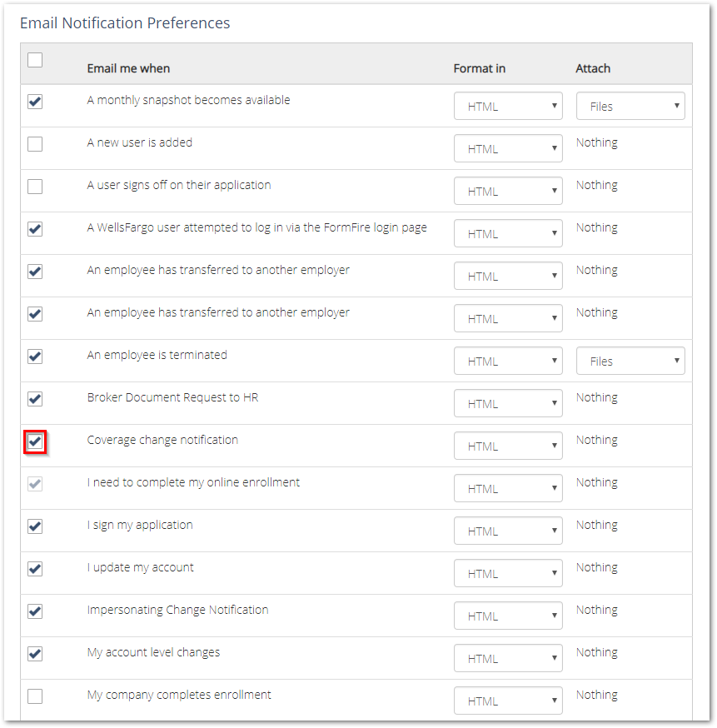Open HTML dropdown for 'My account level changes'

click(x=508, y=658)
